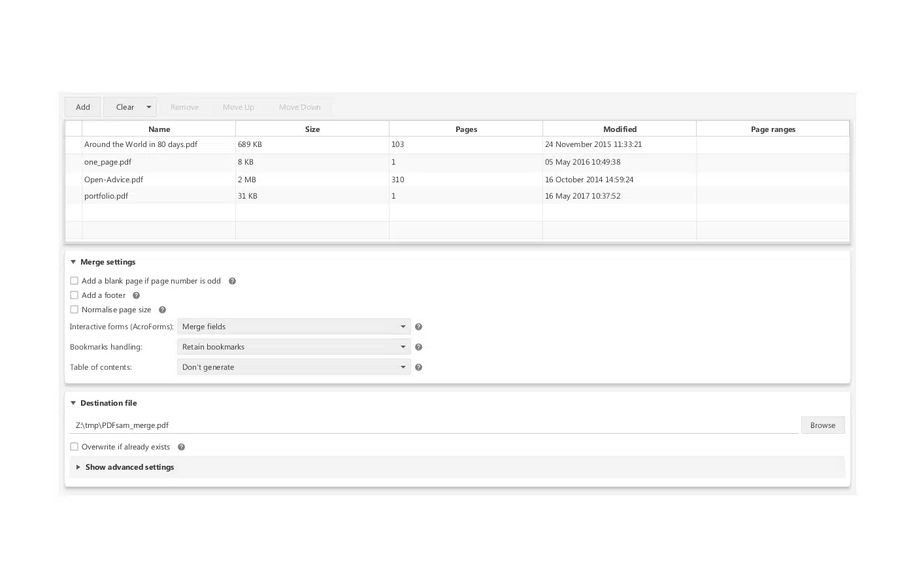Click help icon next to Add a footer
This screenshot has height=588, width=915.
pyautogui.click(x=136, y=295)
